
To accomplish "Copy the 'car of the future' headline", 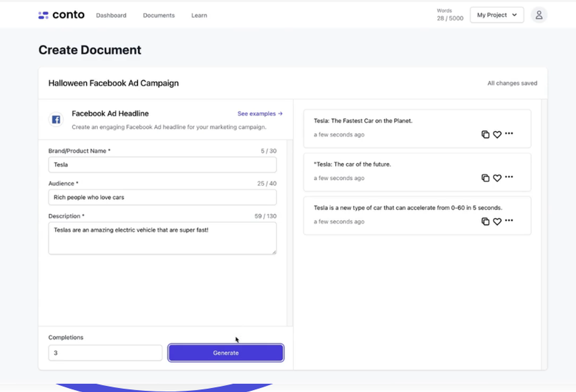I will 485,178.
